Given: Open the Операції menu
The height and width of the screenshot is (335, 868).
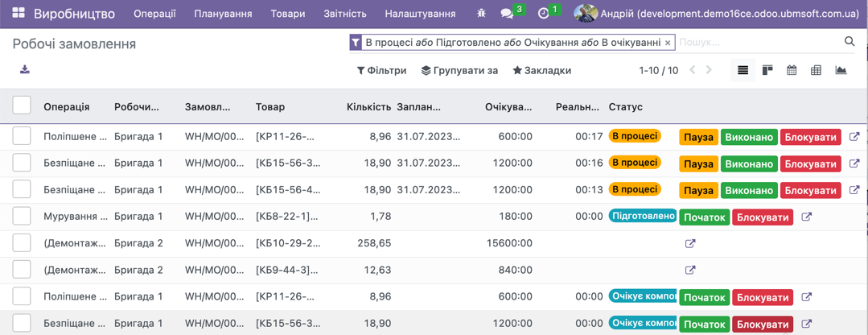Looking at the screenshot, I should 155,14.
